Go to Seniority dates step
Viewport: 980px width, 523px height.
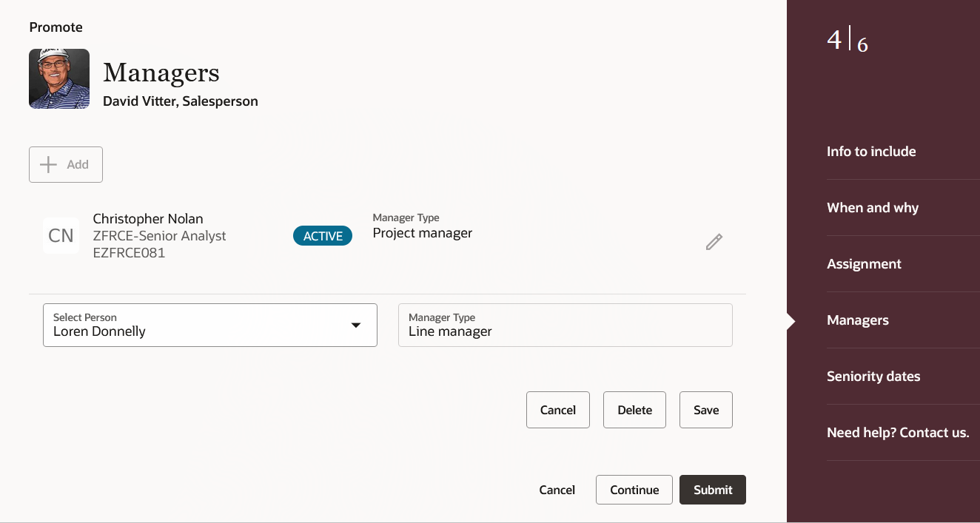[x=873, y=377]
